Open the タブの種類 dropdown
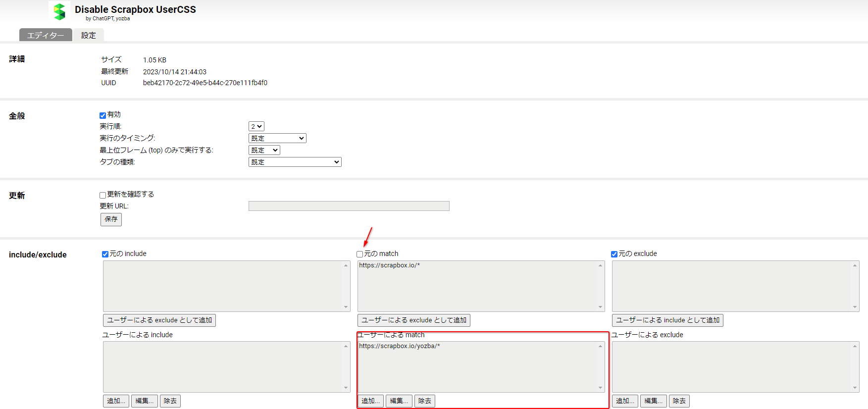This screenshot has width=868, height=409. click(x=295, y=162)
